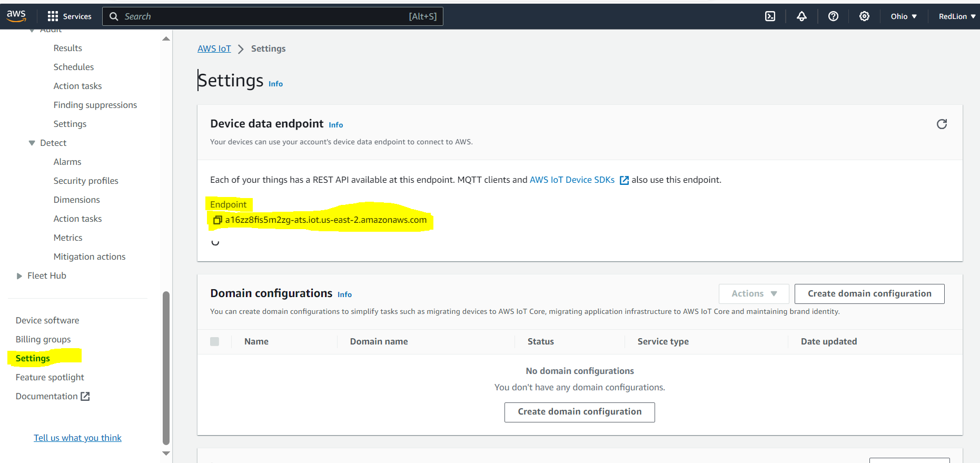Select the endpoint URL text
980x463 pixels.
click(326, 220)
